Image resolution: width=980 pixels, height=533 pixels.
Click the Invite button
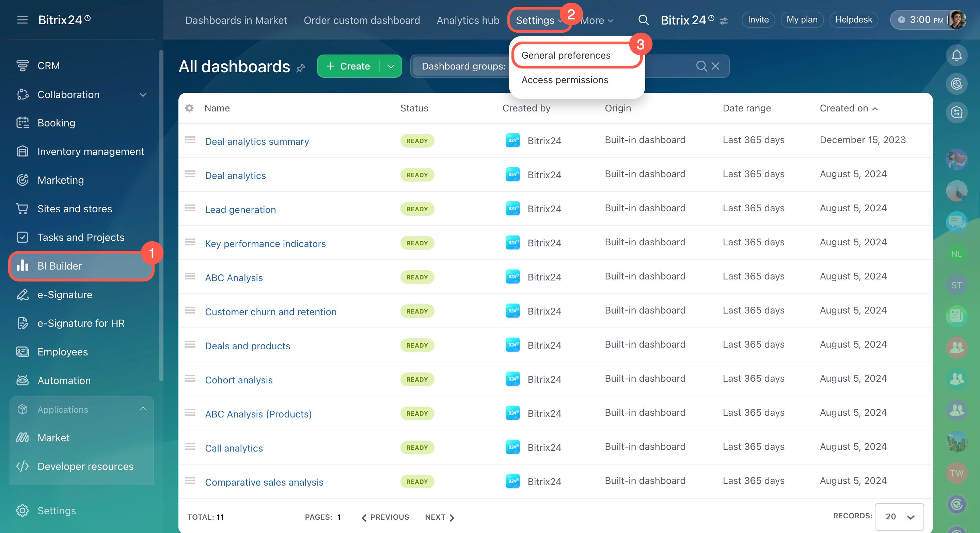coord(758,20)
